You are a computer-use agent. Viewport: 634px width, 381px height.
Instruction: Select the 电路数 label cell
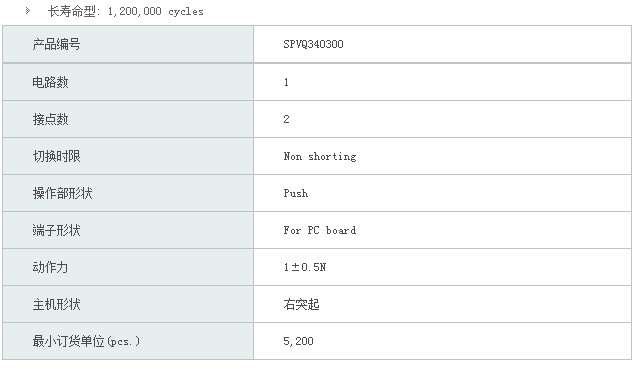click(128, 82)
